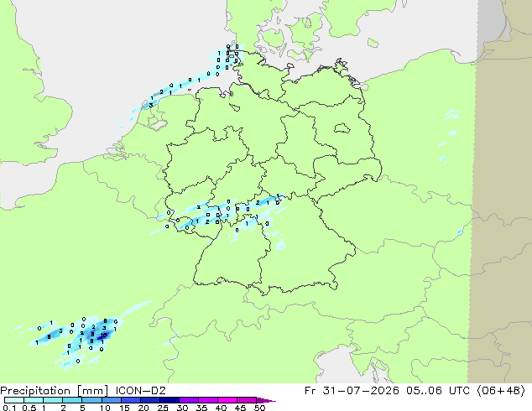Select the magenta legend swatch between 40 and 45
Viewport: 532px width, 411px height.
point(227,400)
